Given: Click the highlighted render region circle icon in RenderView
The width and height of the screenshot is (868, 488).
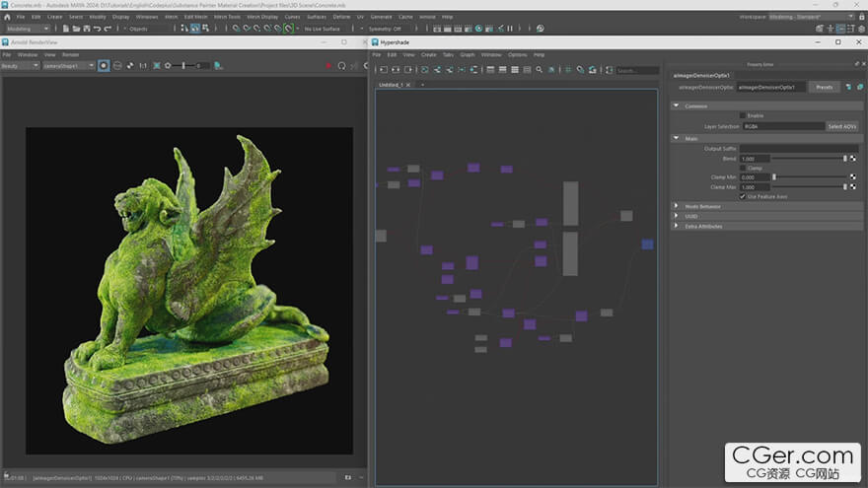Looking at the screenshot, I should (104, 66).
